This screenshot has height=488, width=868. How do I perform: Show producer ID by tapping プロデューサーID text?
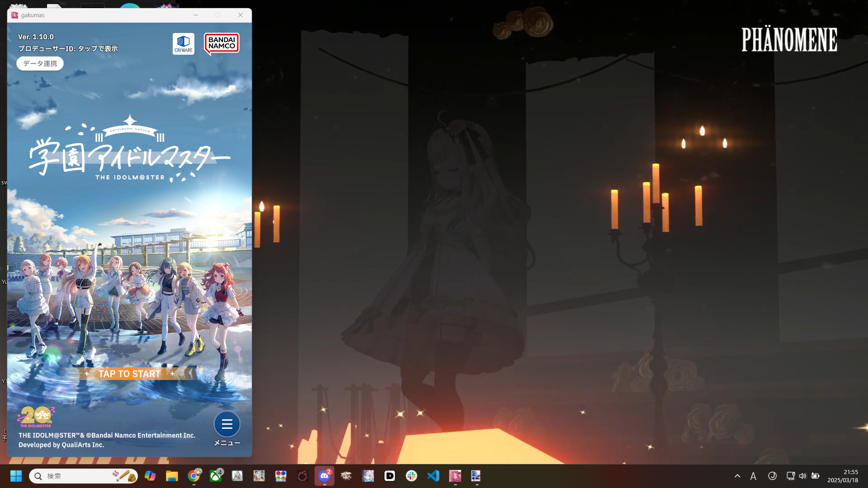pos(68,48)
